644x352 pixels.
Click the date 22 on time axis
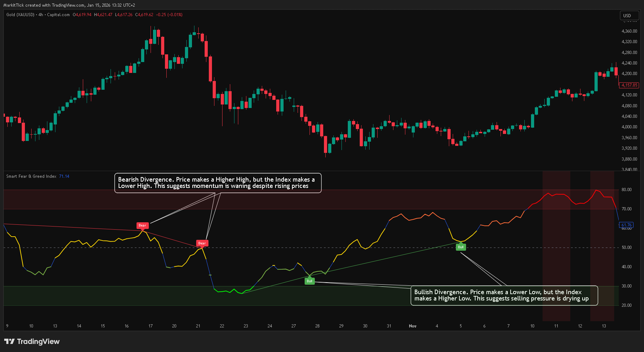click(x=222, y=326)
